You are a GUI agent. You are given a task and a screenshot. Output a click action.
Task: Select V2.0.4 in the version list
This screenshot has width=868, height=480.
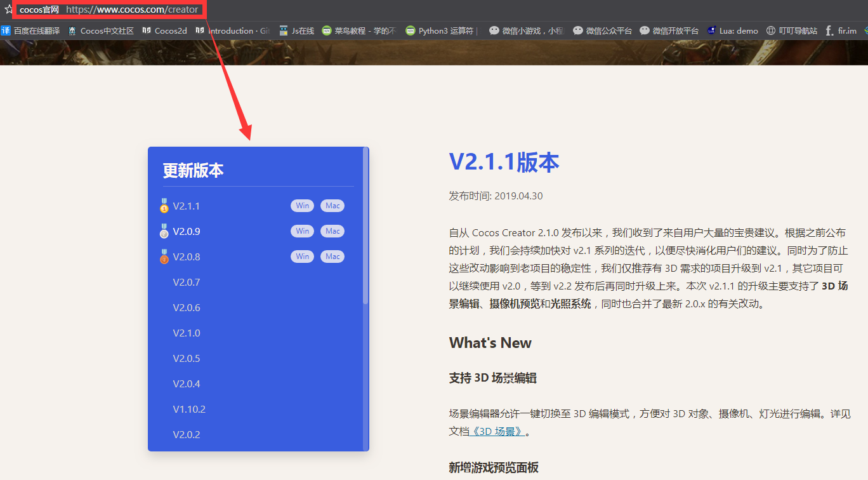click(x=187, y=383)
